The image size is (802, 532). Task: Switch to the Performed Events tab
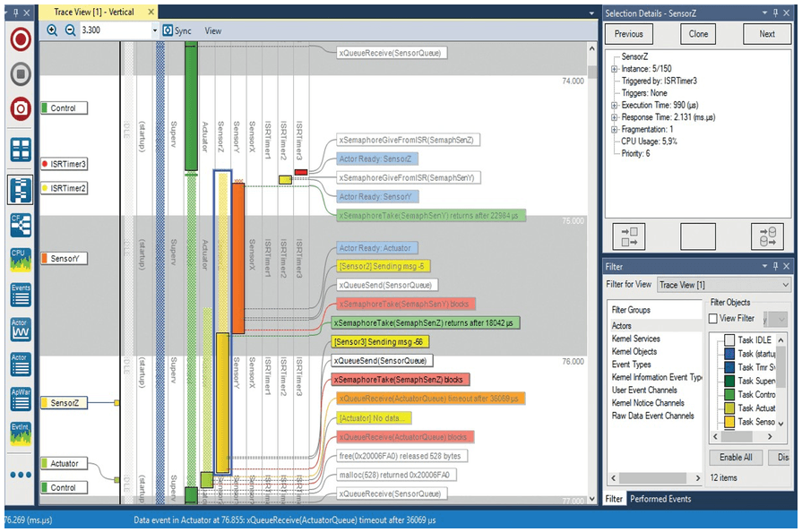tap(659, 499)
